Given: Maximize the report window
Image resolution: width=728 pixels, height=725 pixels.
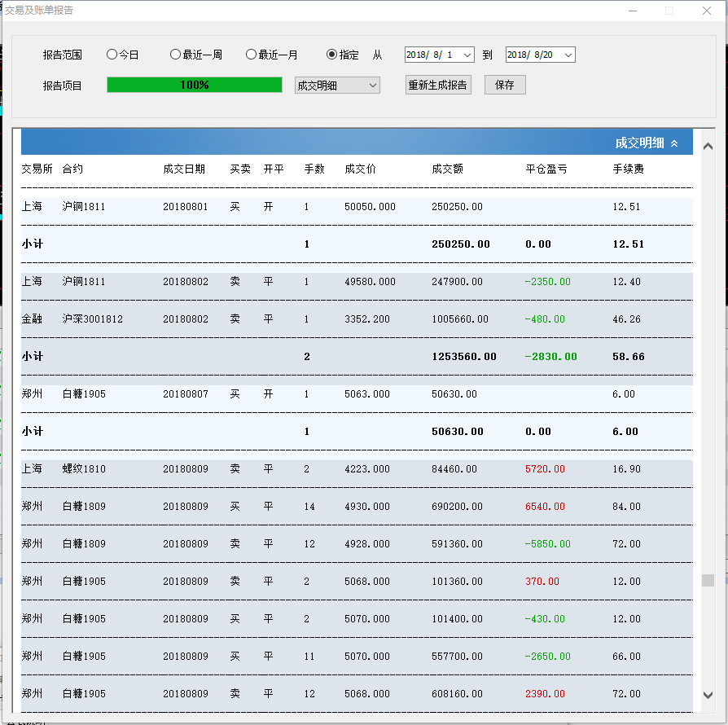Looking at the screenshot, I should click(x=669, y=11).
